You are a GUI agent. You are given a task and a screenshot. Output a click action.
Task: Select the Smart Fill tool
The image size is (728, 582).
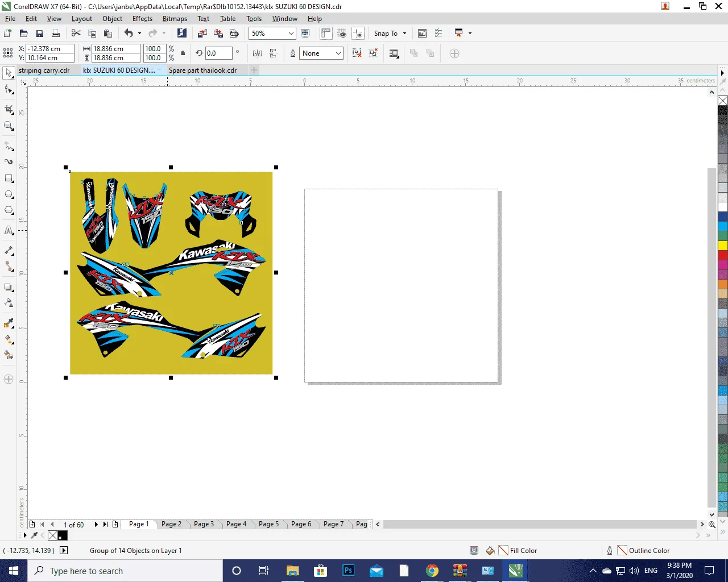pyautogui.click(x=9, y=355)
